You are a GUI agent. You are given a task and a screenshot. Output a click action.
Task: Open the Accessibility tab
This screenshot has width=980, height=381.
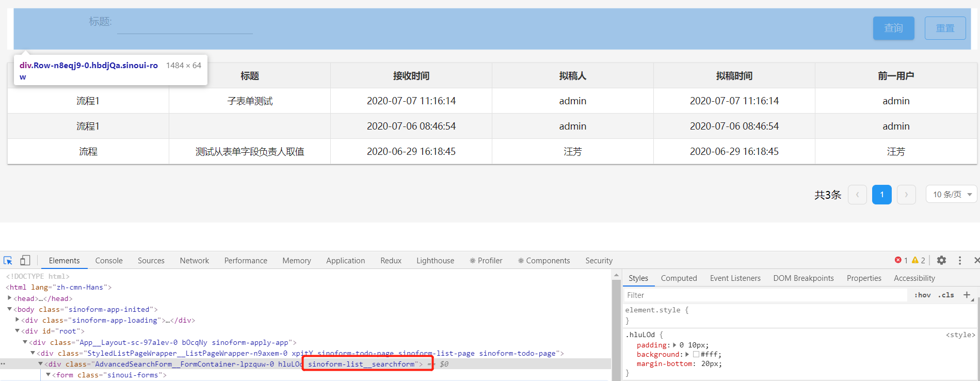914,278
